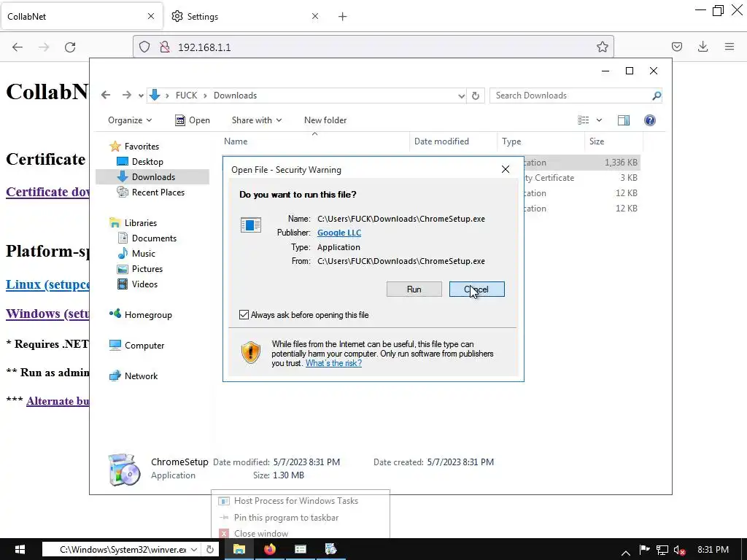
Task: Click New folder in explorer toolbar
Action: tap(325, 120)
